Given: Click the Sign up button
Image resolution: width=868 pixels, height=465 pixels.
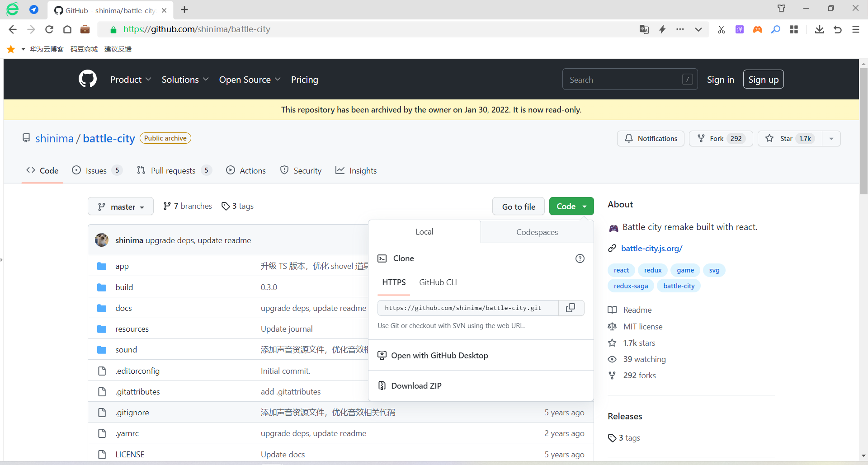Looking at the screenshot, I should tap(764, 80).
